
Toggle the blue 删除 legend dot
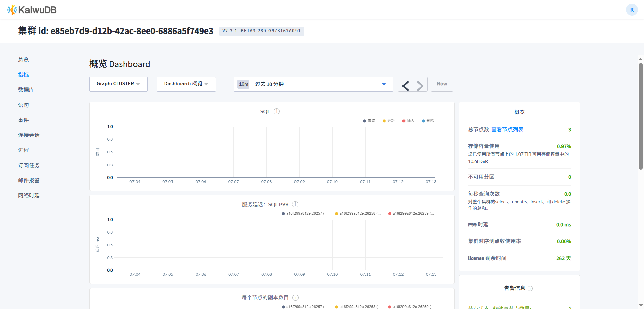coord(424,121)
